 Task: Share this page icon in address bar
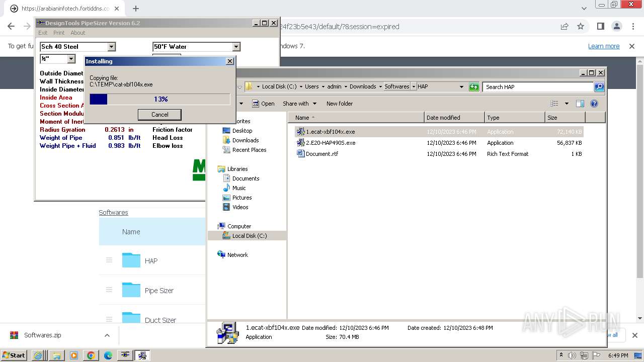(565, 27)
